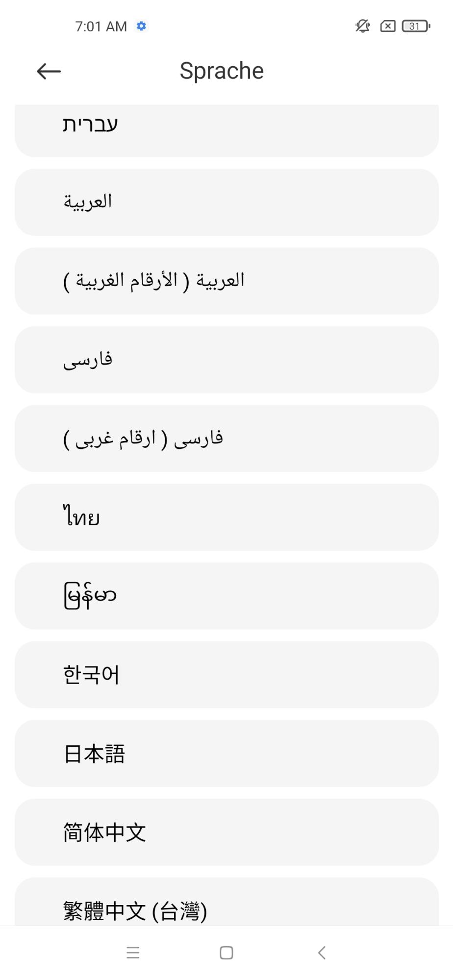The width and height of the screenshot is (453, 980).
Task: Choose Persian with Western numerals option
Action: coord(226,438)
